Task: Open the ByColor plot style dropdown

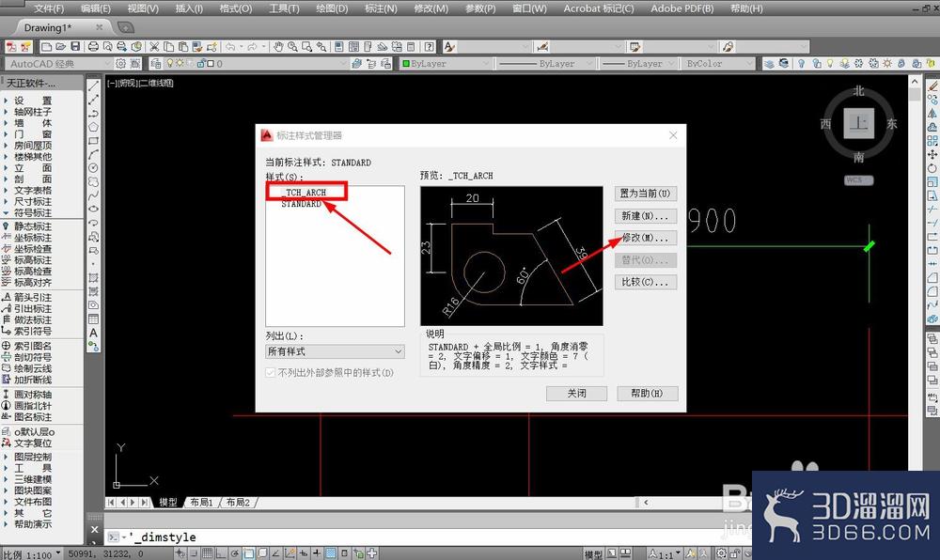Action: pos(717,64)
